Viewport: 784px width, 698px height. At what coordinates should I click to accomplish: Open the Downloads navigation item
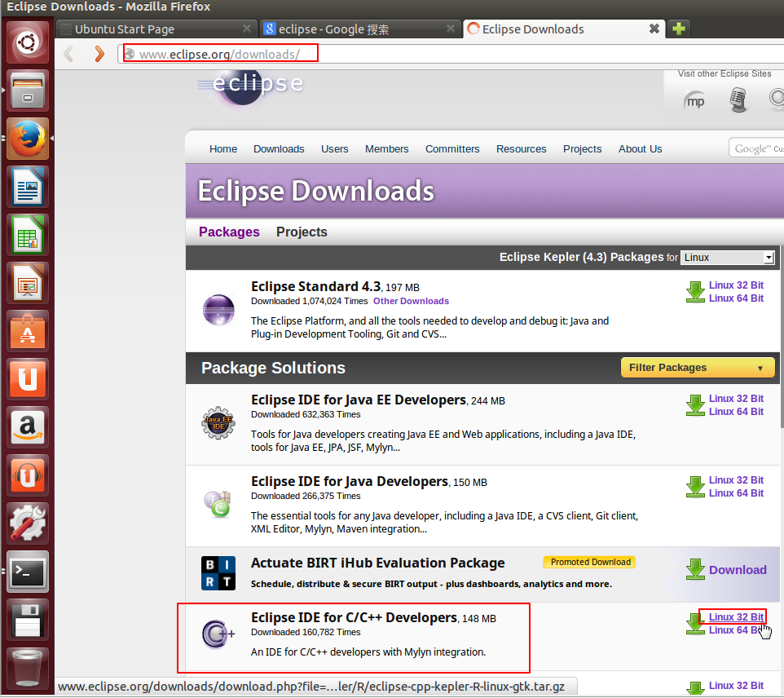pyautogui.click(x=279, y=149)
